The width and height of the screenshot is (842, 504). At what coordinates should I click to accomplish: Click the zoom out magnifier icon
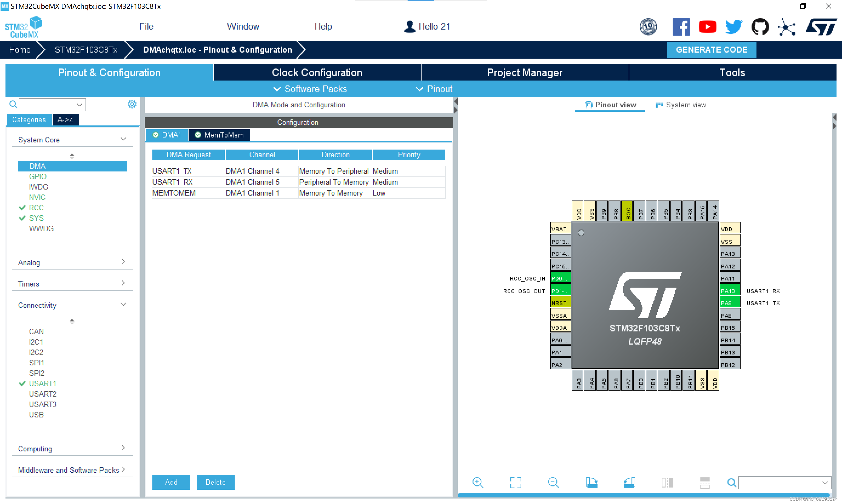pyautogui.click(x=553, y=482)
